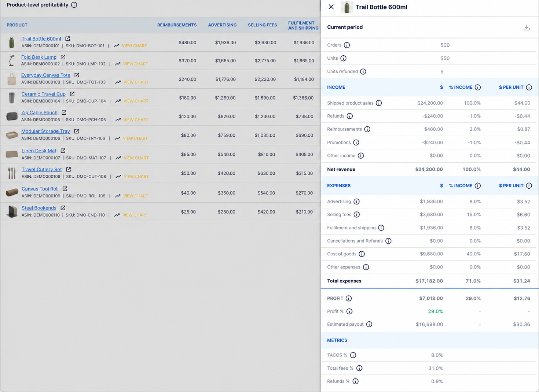Close the Trail Bottle 600ml detail panel
Viewport: 539px width, 392px height.
click(331, 7)
